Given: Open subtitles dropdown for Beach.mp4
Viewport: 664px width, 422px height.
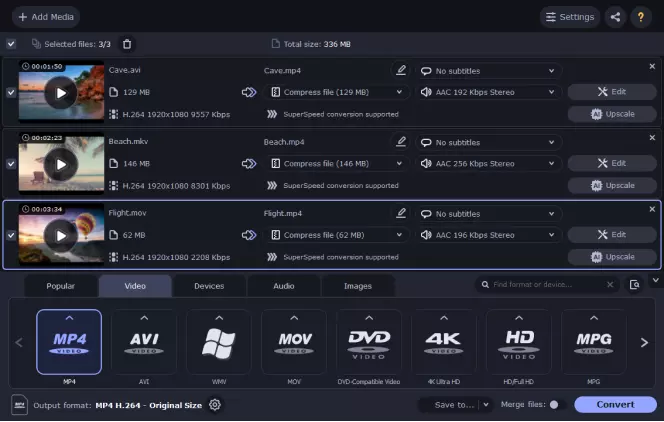Looking at the screenshot, I should [x=489, y=142].
